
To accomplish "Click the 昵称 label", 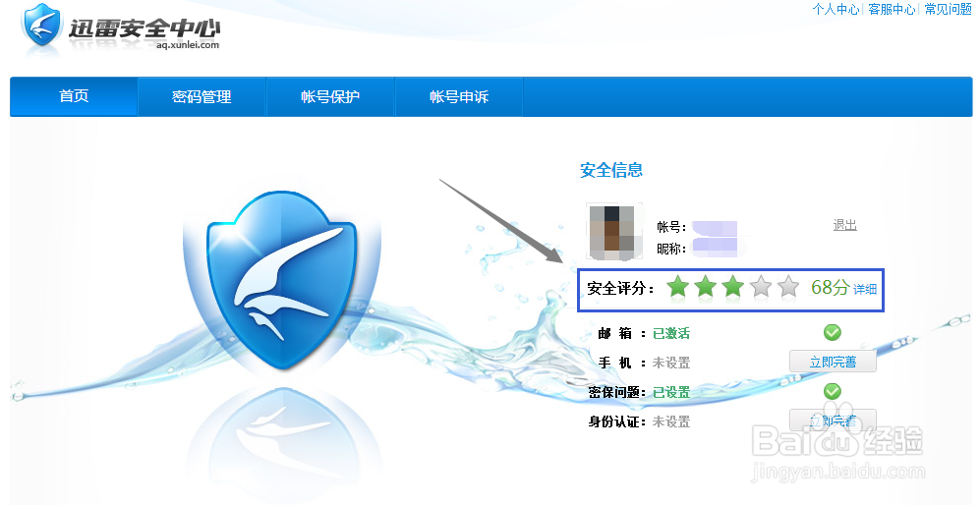I will point(671,249).
